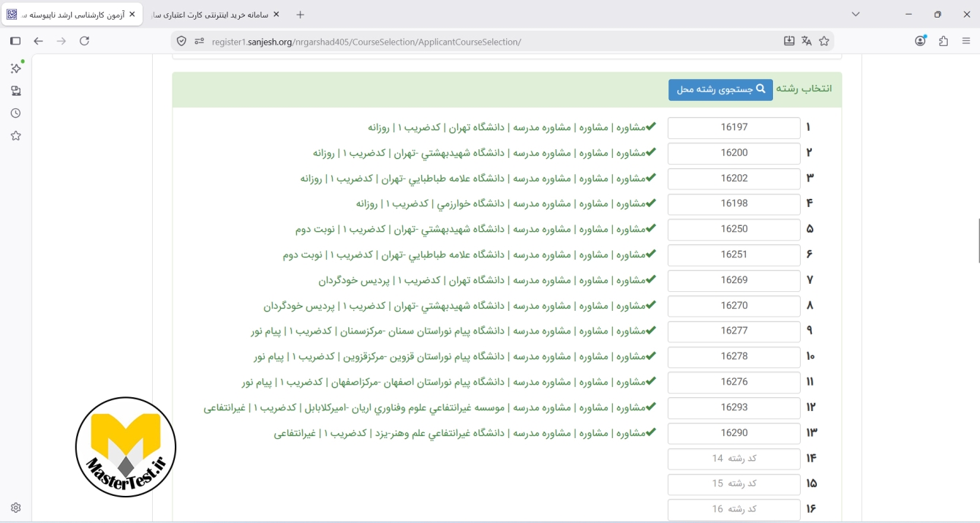This screenshot has width=980, height=523.
Task: Click the code field containing 16197
Action: coord(734,127)
